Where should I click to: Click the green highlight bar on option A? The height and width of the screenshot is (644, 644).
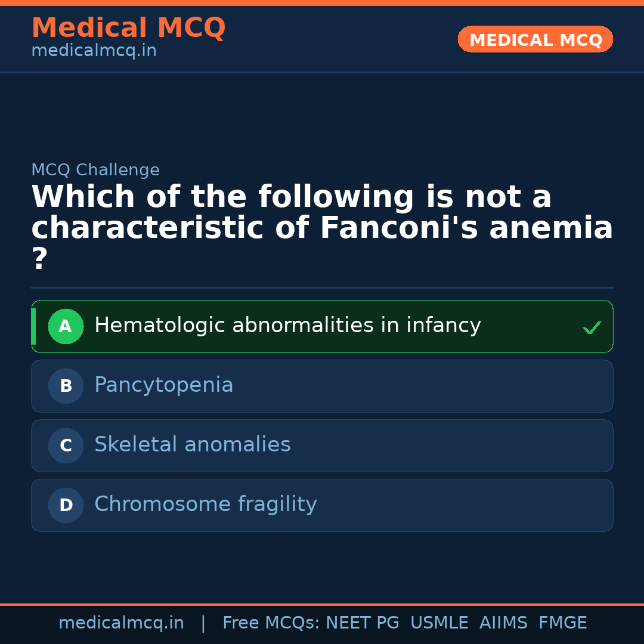33,326
